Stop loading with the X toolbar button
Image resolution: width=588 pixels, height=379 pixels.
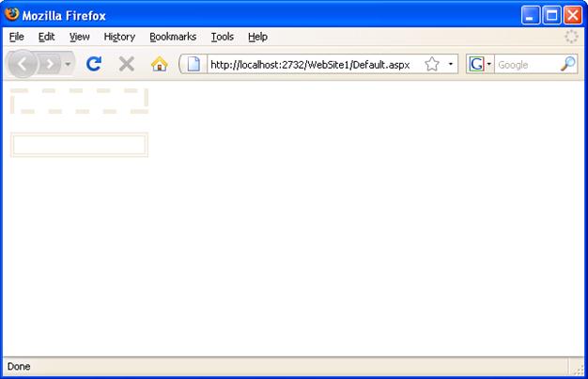(x=127, y=64)
